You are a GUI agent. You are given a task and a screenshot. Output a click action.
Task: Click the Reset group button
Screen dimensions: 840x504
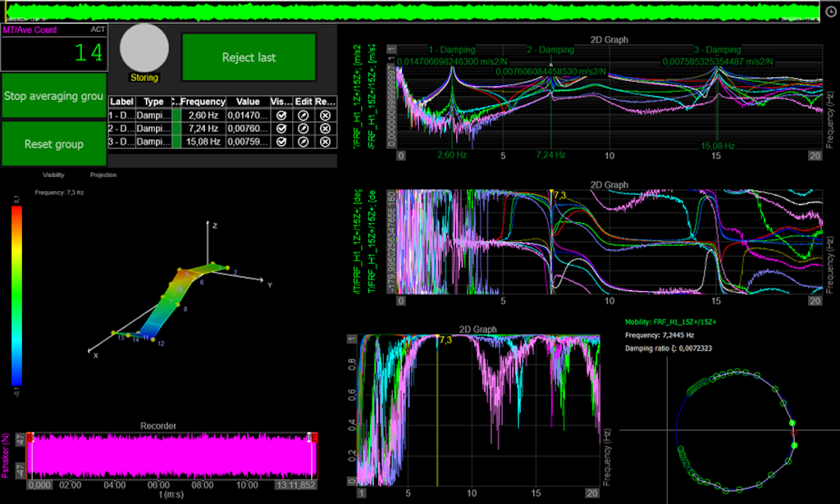coord(53,144)
